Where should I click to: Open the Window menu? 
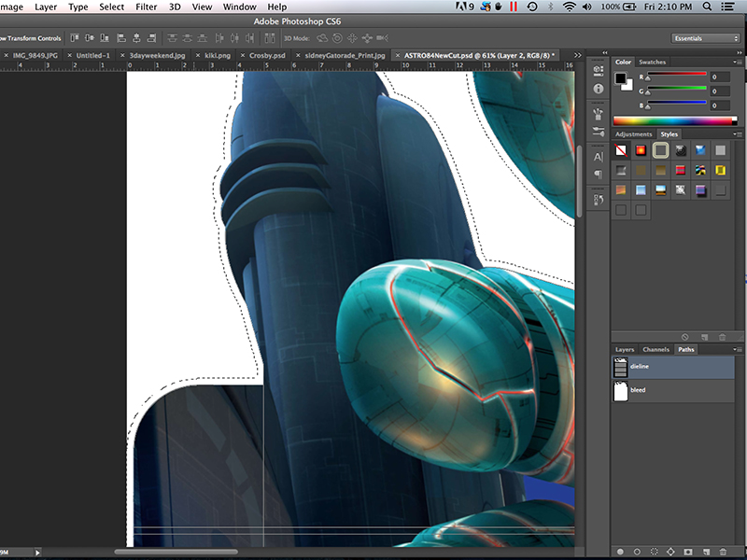(240, 7)
